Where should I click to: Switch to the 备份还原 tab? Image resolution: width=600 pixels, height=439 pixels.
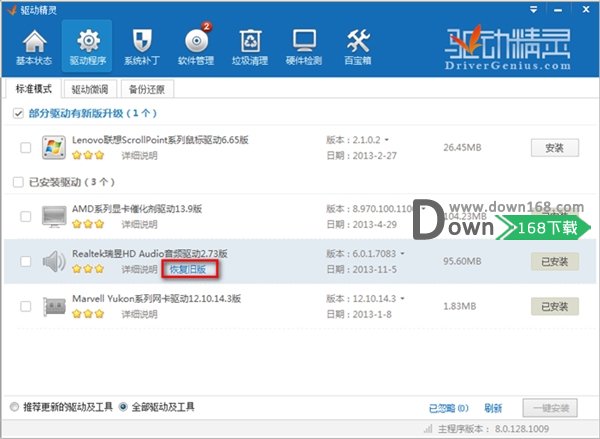click(147, 90)
